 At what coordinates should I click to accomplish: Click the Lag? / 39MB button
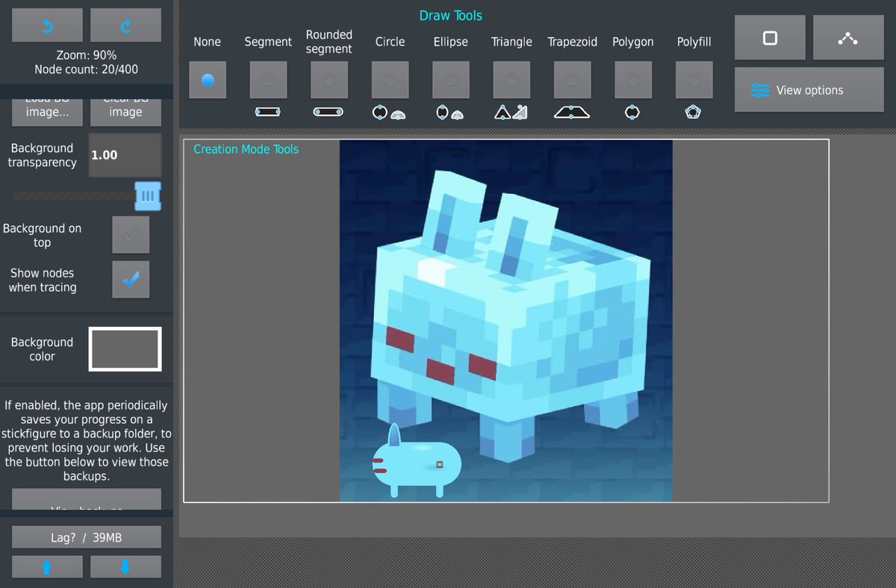pyautogui.click(x=87, y=537)
